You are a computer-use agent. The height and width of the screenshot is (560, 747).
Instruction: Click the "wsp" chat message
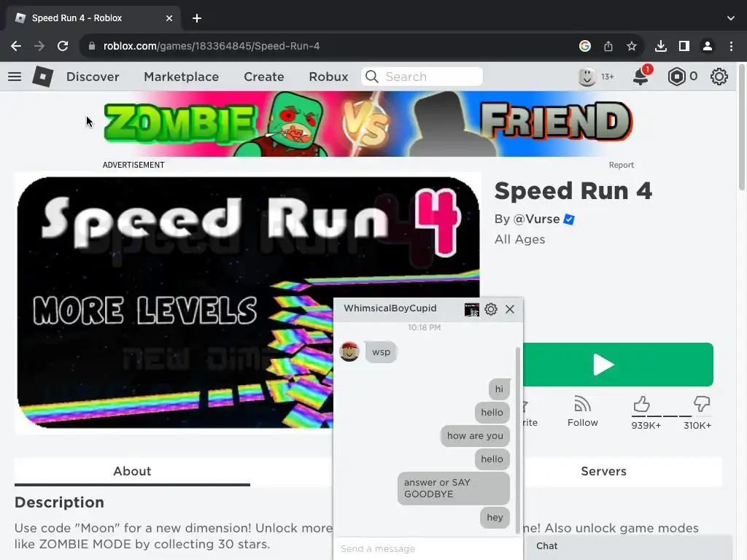click(x=381, y=352)
